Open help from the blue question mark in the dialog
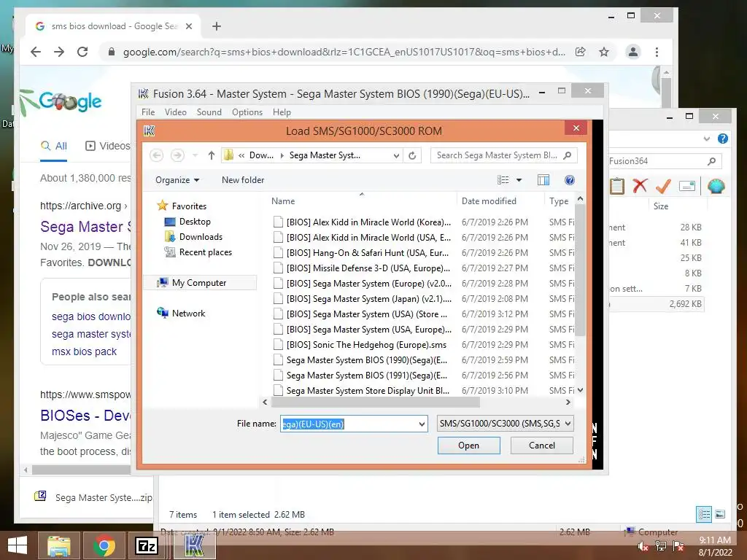747x560 pixels. [569, 179]
